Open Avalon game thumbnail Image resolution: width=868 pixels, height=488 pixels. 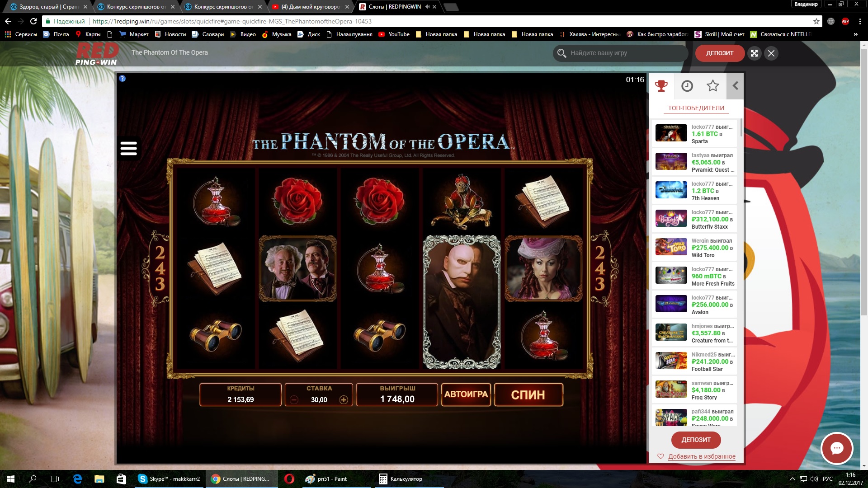(671, 304)
